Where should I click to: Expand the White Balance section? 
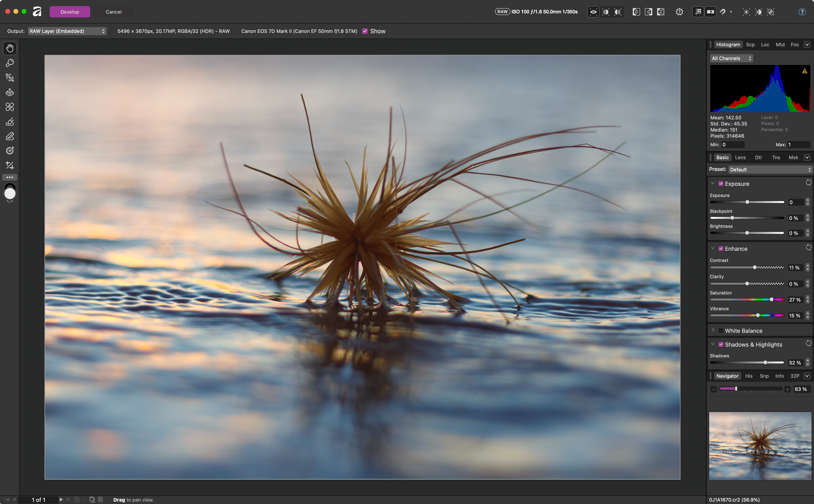click(x=713, y=330)
